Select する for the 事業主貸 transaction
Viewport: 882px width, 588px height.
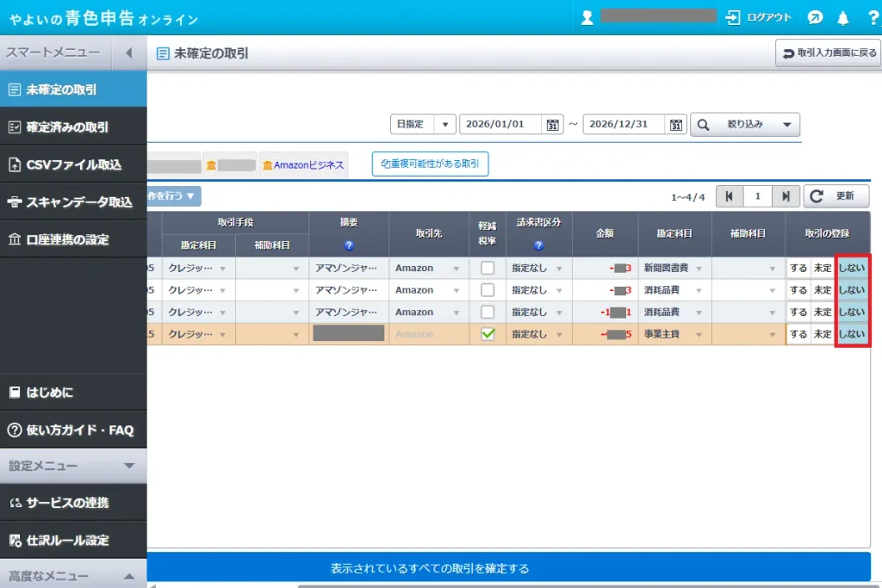(x=798, y=334)
